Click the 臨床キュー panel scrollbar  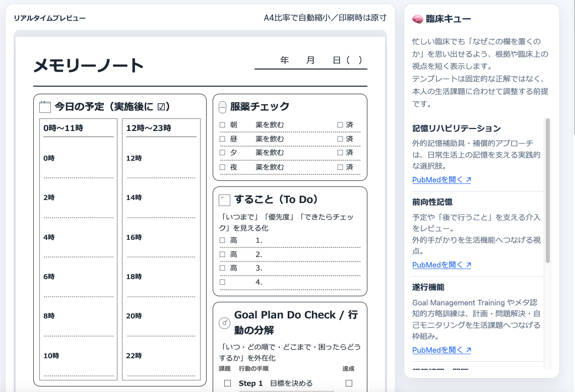[548, 190]
